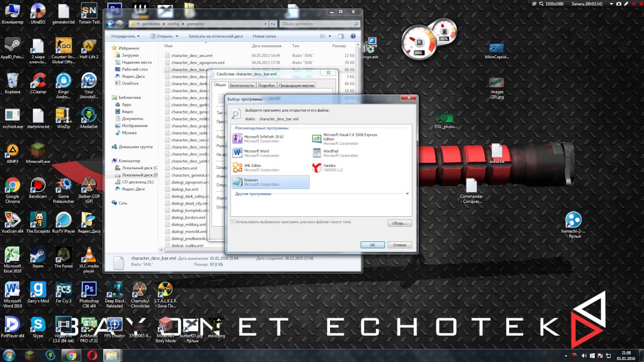Click Отмена in Выбор программы dialog
The height and width of the screenshot is (362, 644).
pyautogui.click(x=399, y=245)
